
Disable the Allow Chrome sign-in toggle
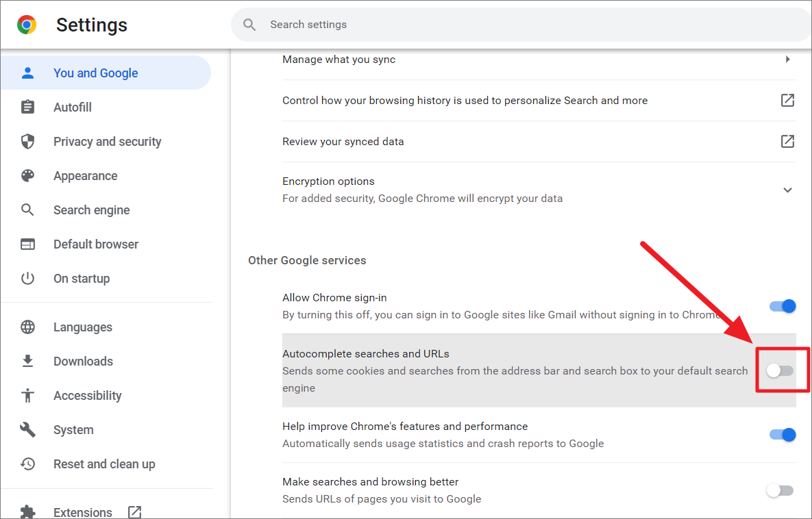pyautogui.click(x=782, y=306)
